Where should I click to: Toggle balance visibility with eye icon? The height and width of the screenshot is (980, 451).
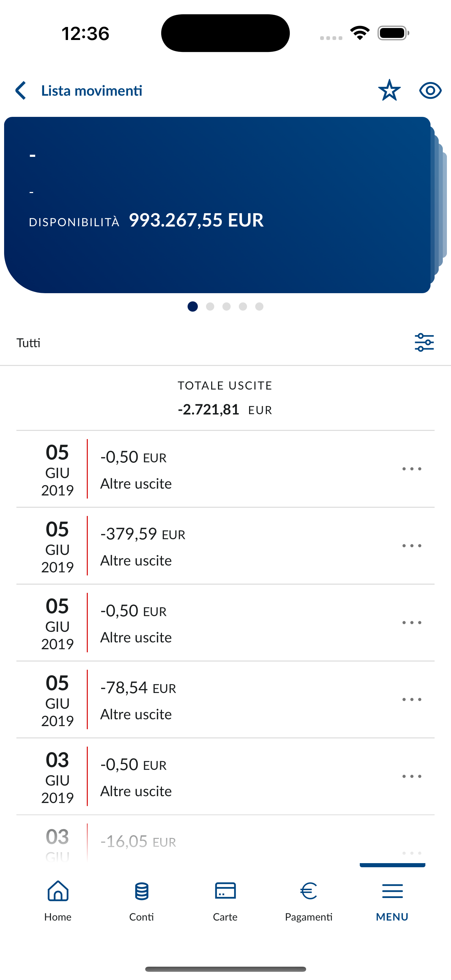pyautogui.click(x=430, y=91)
